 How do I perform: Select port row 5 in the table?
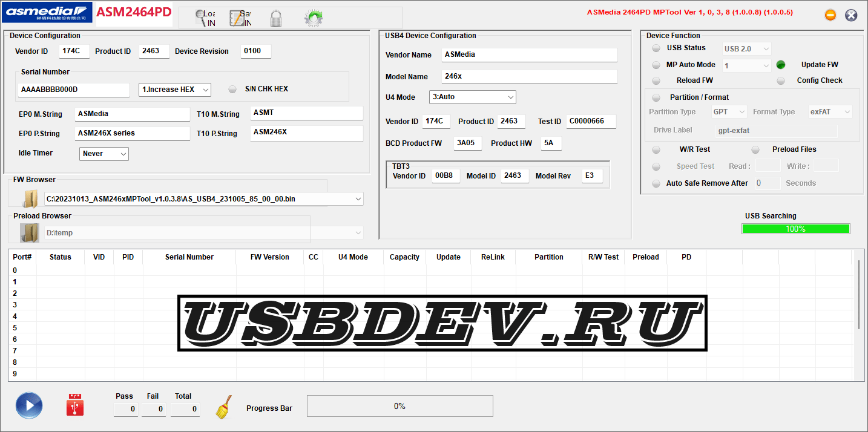[x=432, y=328]
